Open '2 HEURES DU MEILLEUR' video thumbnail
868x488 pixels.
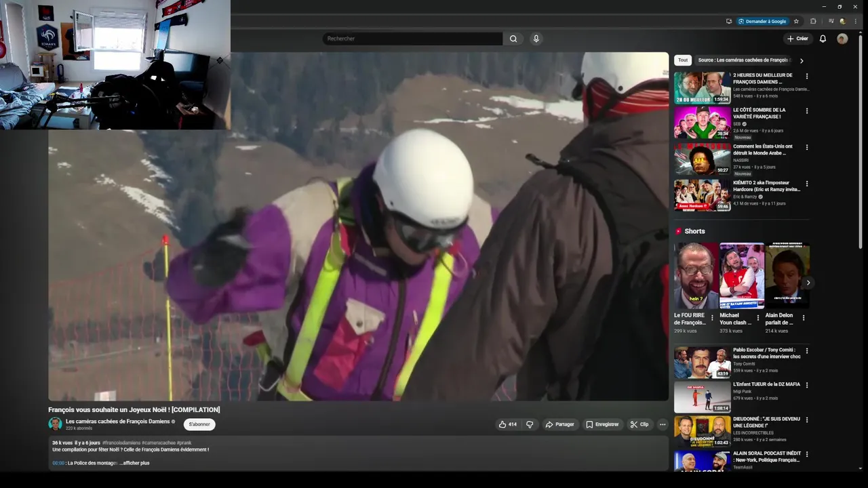pos(702,87)
